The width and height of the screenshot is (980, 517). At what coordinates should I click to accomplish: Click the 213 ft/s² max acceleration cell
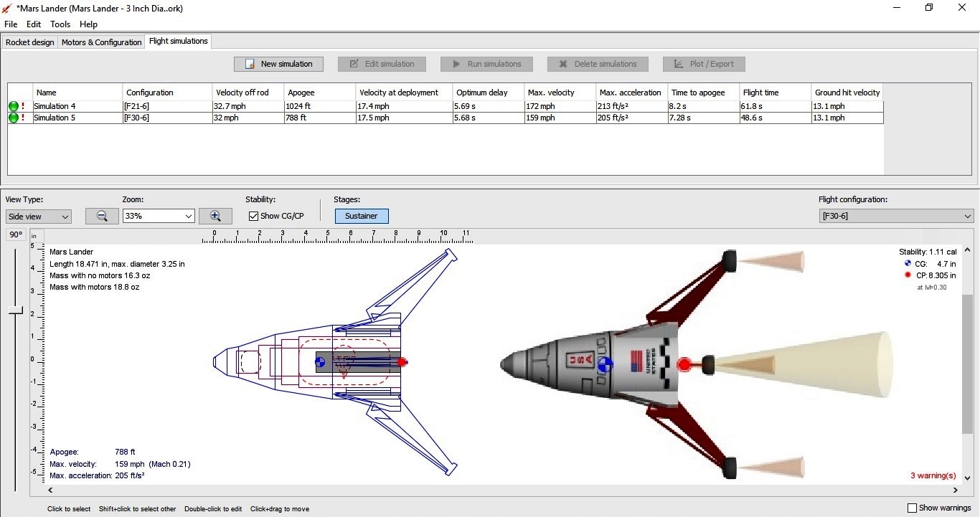[x=631, y=106]
